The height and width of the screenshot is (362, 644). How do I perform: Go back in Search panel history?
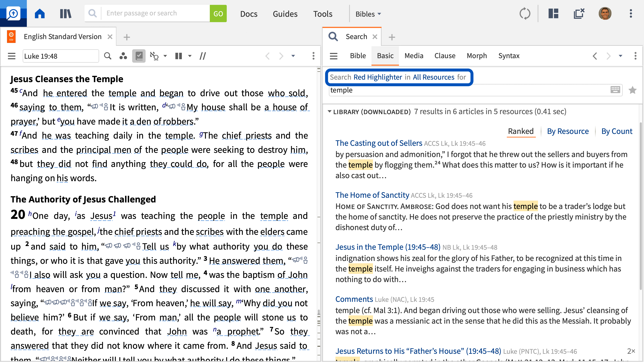tap(595, 56)
